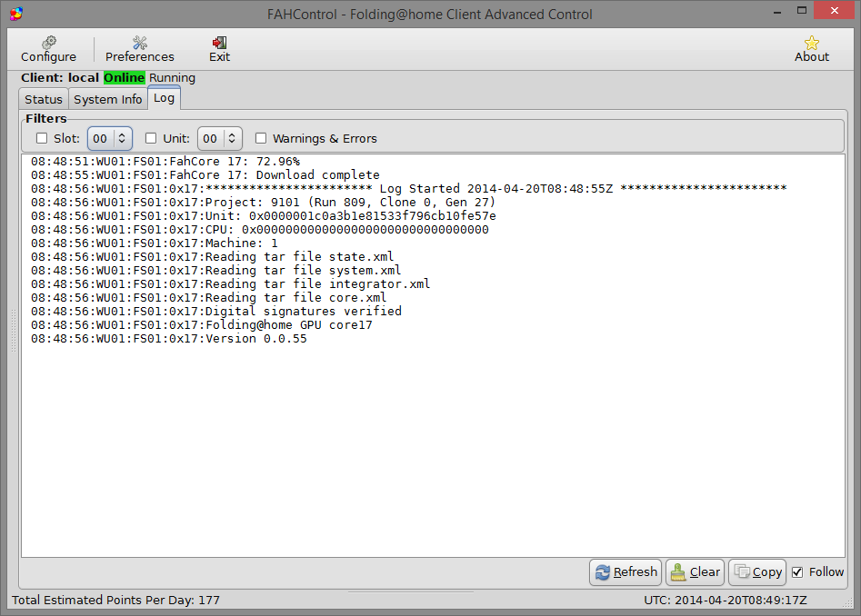This screenshot has height=616, width=861.
Task: Click log line 'Reading tar file system.xml'
Action: tap(215, 271)
